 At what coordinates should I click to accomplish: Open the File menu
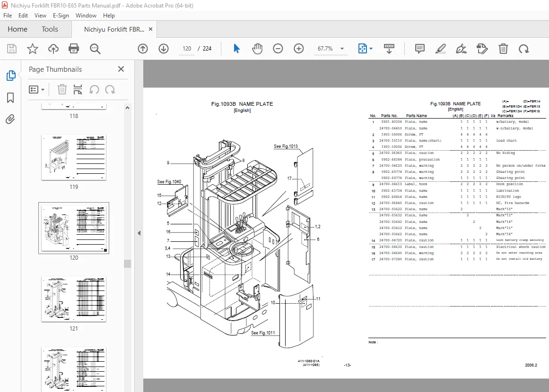[x=8, y=16]
